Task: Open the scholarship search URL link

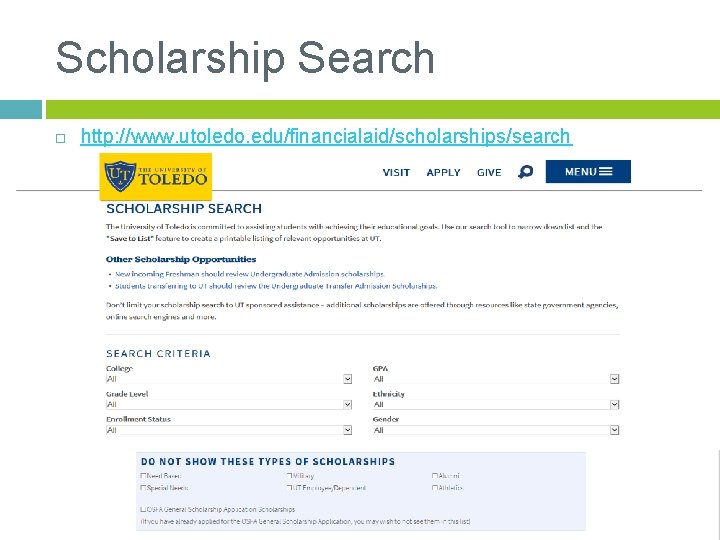Action: pos(325,136)
